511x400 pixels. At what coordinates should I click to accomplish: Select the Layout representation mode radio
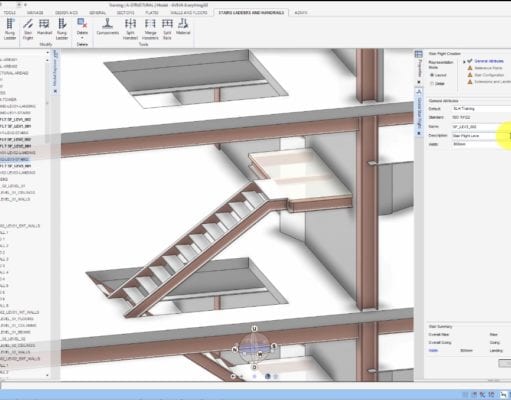432,75
